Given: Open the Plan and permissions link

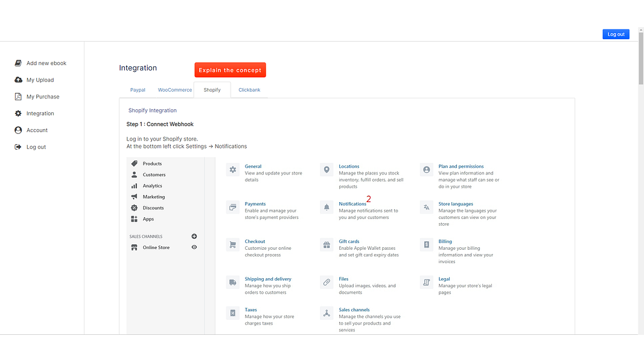Looking at the screenshot, I should click(x=461, y=167).
